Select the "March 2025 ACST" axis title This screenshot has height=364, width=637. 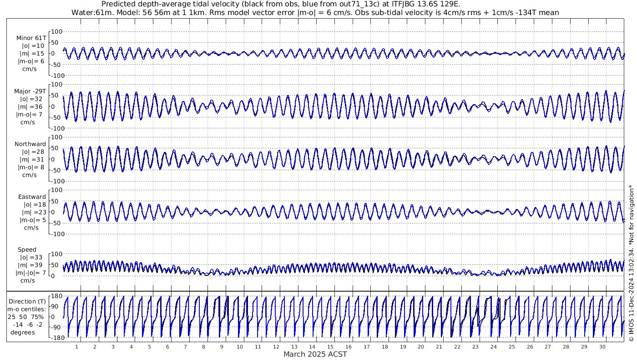(x=315, y=354)
